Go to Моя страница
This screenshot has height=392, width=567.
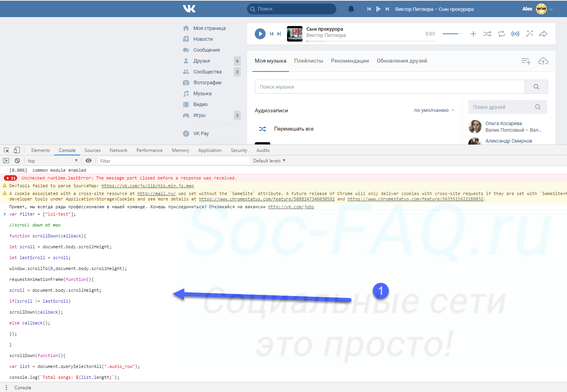(x=209, y=28)
